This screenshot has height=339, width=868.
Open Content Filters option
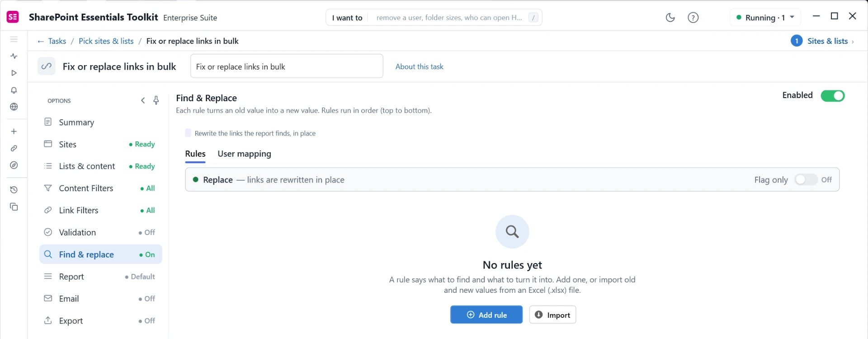(x=101, y=188)
